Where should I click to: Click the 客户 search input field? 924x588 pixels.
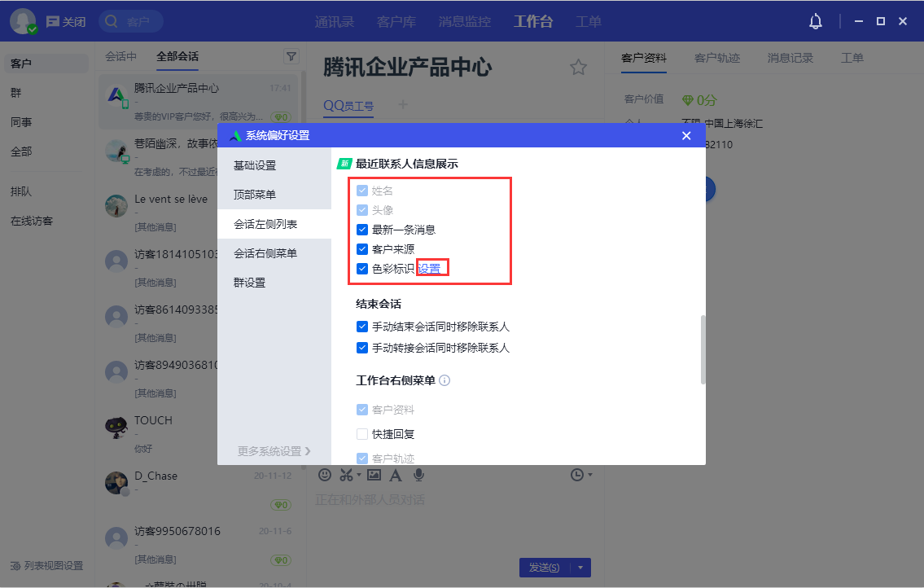point(138,22)
